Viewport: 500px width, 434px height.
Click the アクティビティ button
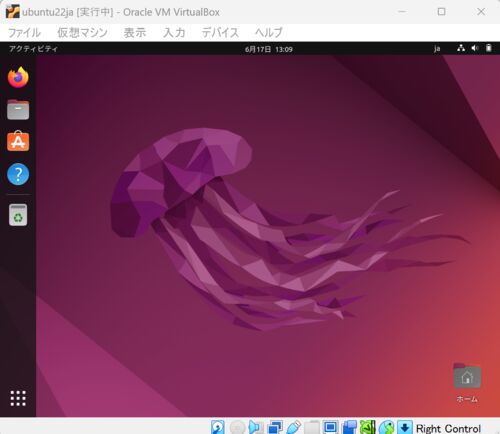[33, 49]
